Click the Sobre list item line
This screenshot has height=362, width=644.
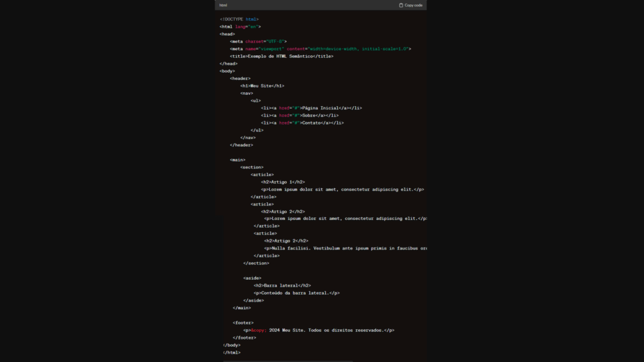coord(300,116)
